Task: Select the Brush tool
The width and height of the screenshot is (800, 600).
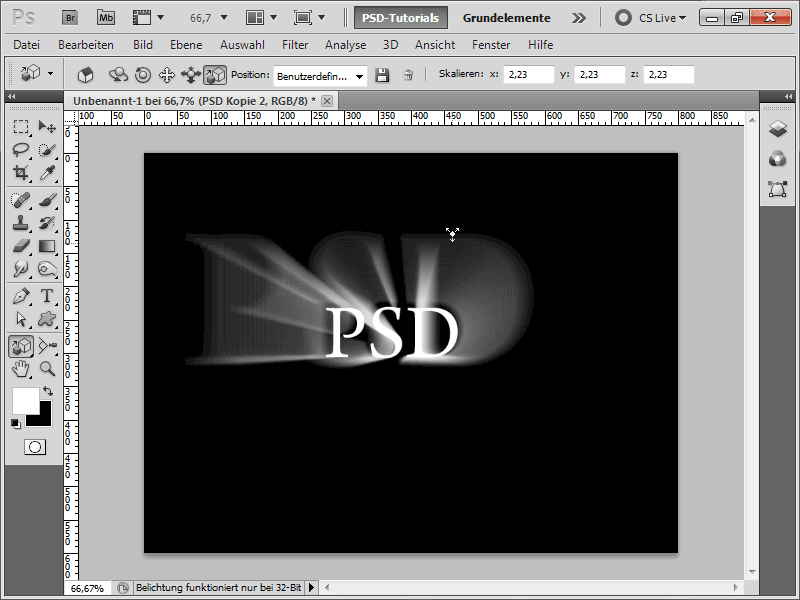Action: 47,200
